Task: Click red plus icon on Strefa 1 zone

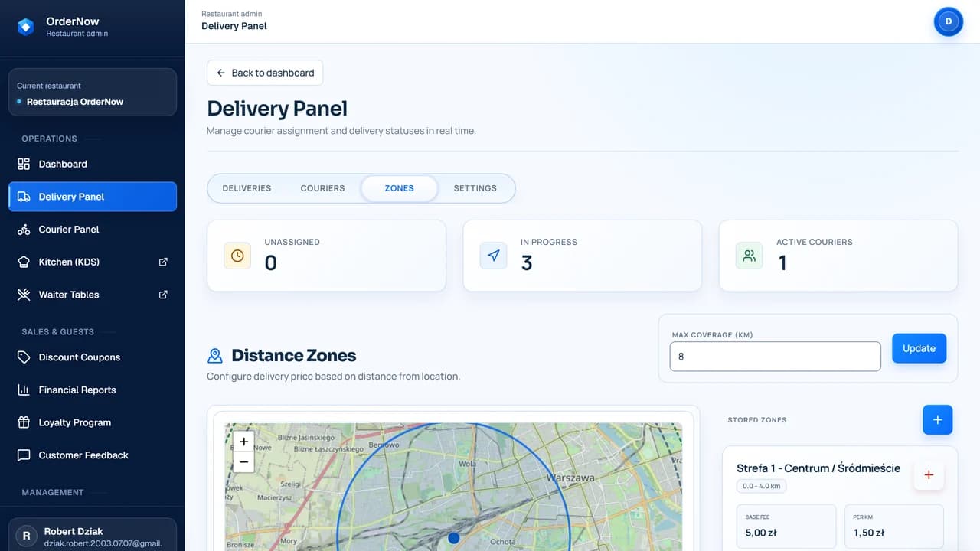Action: (929, 475)
